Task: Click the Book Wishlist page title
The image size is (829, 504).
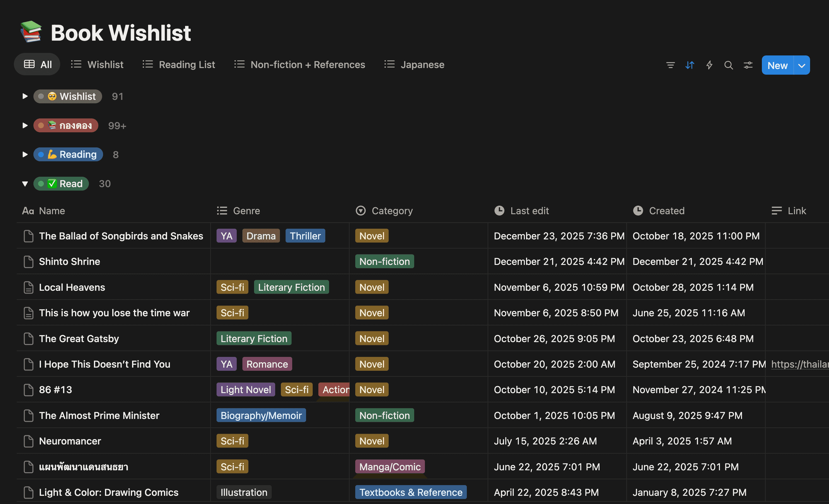Action: [x=121, y=33]
